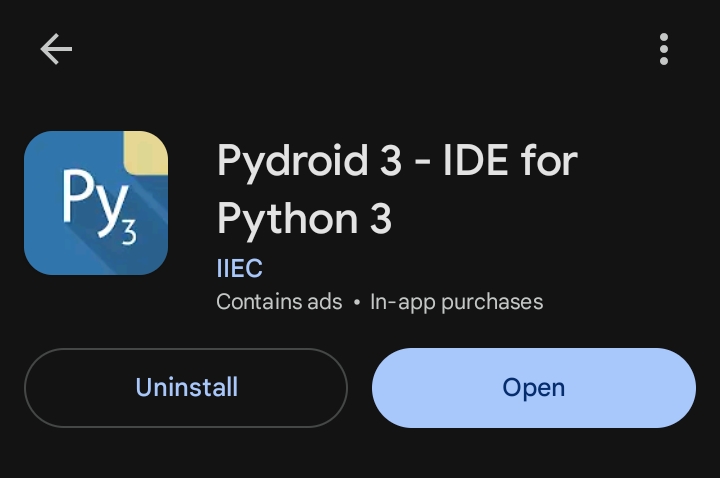Uninstall Pydroid 3 from the device

[x=186, y=388]
